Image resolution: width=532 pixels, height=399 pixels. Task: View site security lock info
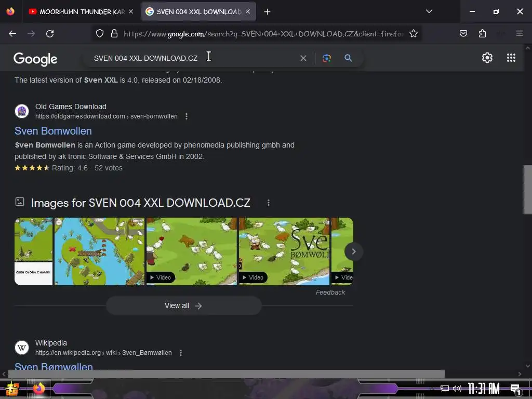pyautogui.click(x=114, y=34)
